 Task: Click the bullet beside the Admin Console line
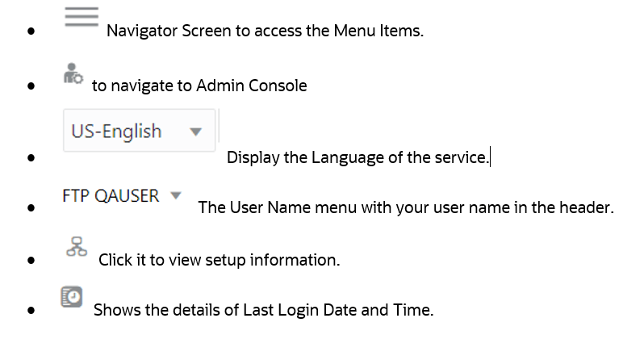(30, 86)
